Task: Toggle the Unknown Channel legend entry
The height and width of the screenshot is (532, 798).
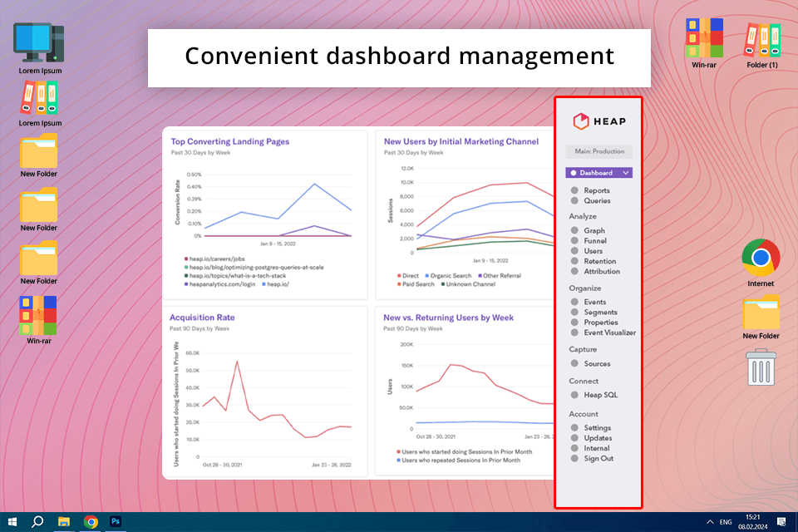Action: tap(468, 284)
